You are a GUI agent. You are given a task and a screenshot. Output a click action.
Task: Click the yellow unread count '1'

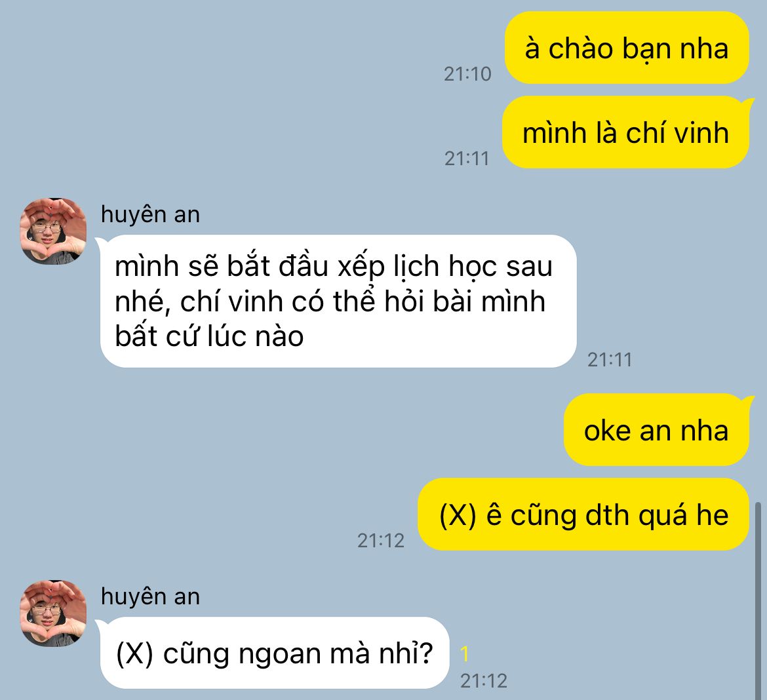[465, 654]
